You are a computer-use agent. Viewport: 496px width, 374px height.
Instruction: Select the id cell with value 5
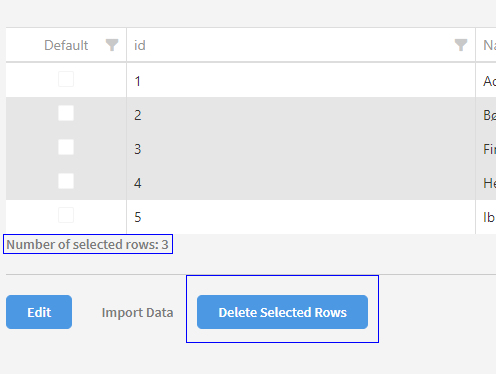301,217
